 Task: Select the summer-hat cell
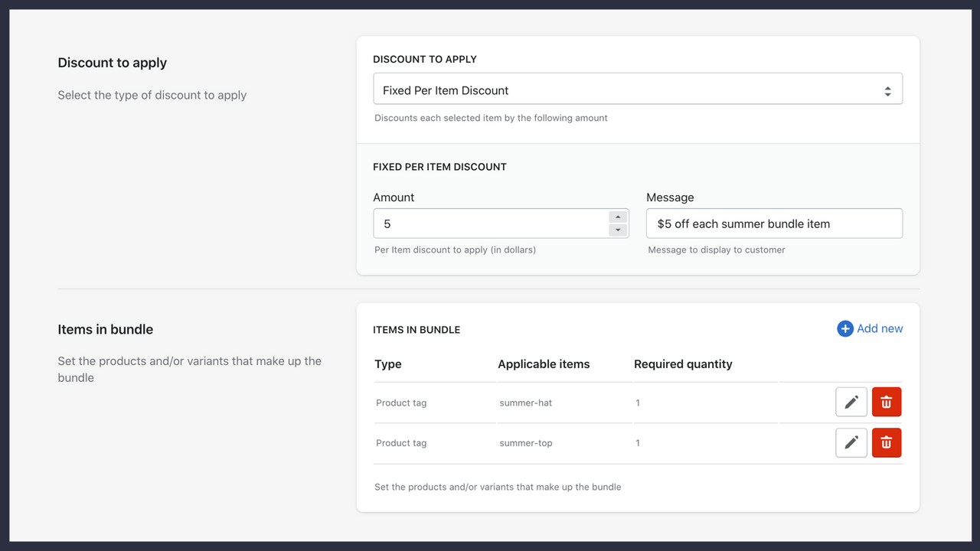tap(525, 403)
